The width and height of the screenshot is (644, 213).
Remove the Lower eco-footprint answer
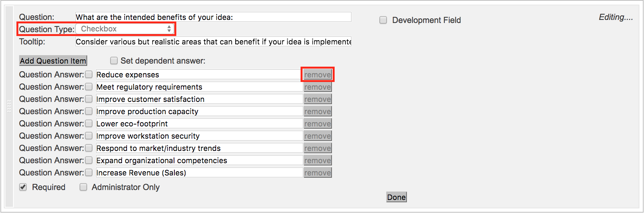click(317, 124)
